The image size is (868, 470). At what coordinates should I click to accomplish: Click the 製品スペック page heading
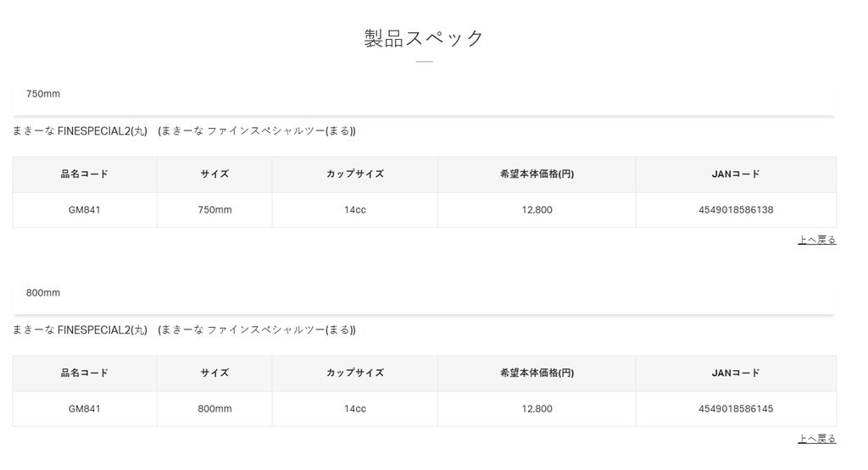tap(424, 38)
